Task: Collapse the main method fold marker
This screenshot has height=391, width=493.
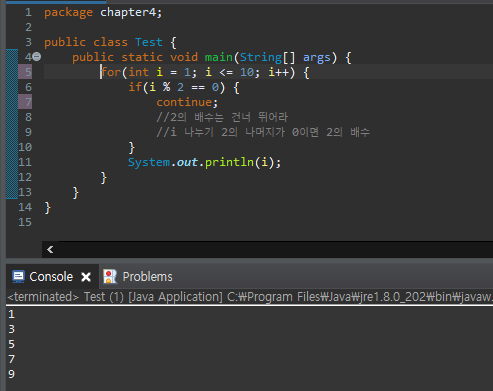Action: coord(37,57)
